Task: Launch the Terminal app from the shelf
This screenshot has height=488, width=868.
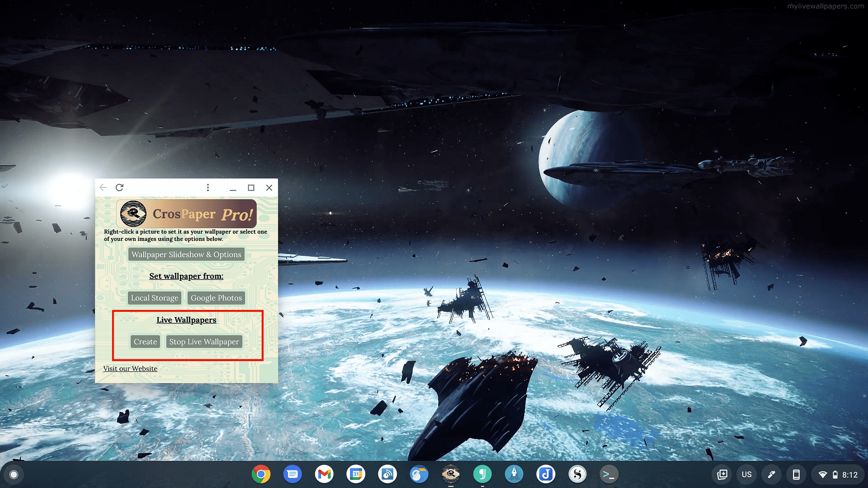Action: (x=609, y=474)
